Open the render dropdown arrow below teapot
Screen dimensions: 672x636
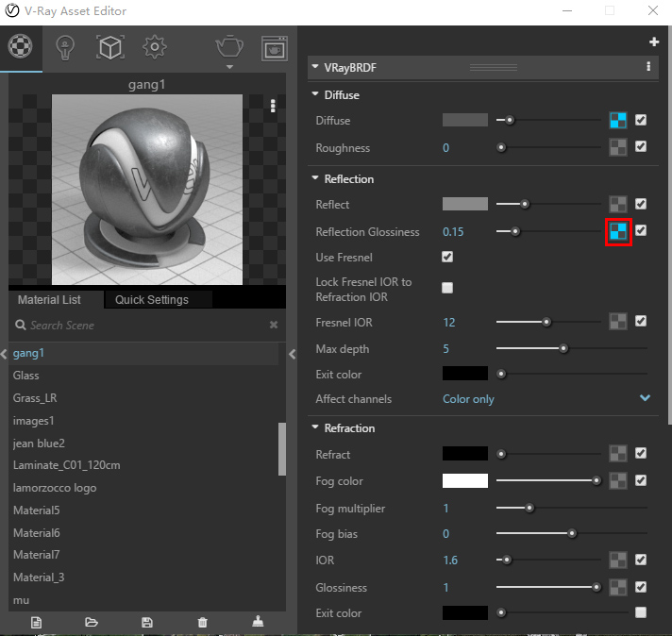point(229,67)
